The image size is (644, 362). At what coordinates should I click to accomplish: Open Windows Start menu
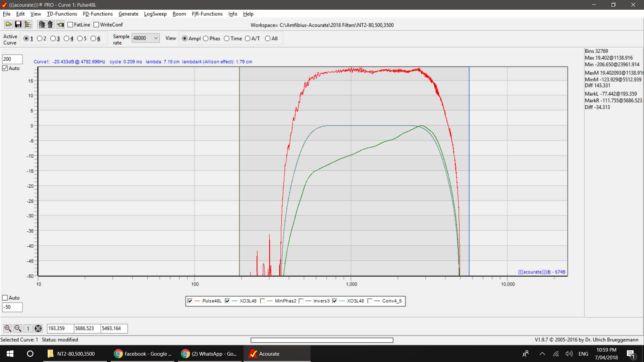coord(10,354)
